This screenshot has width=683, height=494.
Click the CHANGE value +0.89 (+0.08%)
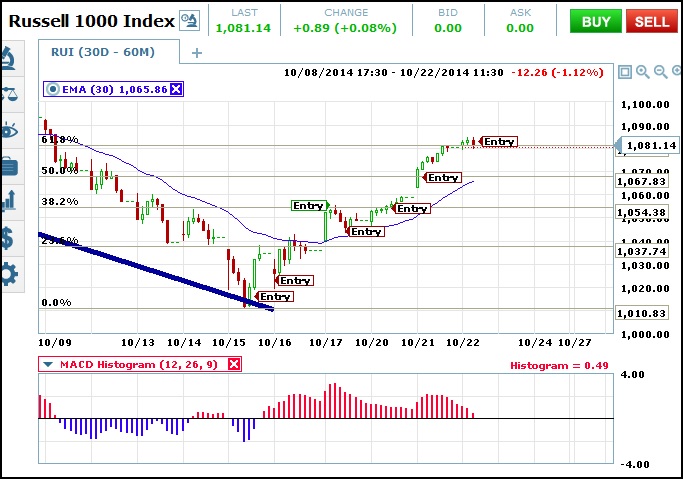[345, 28]
